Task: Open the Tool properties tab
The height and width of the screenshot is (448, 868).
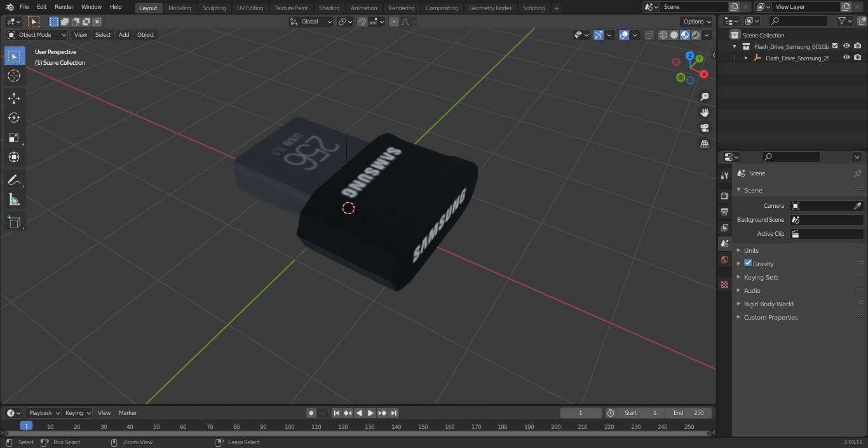Action: point(724,176)
